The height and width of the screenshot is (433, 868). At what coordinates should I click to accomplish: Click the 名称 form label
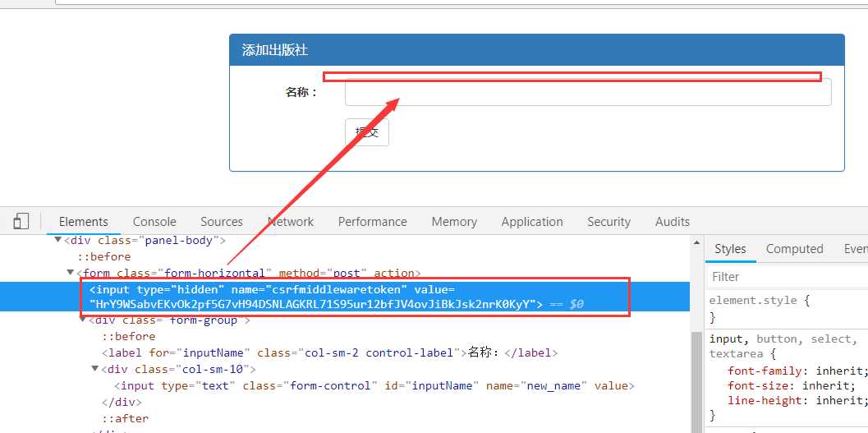coord(301,93)
